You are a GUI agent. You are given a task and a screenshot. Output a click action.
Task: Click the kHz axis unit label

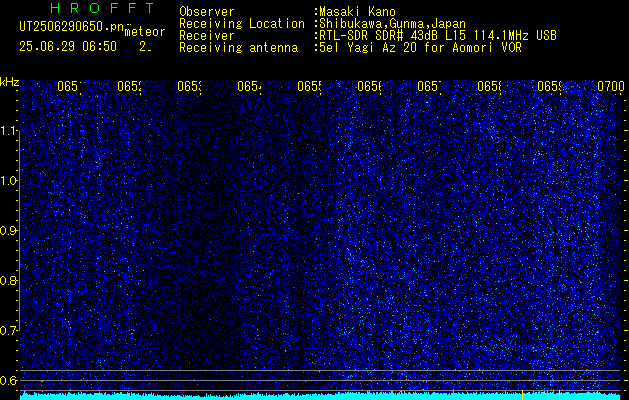10,82
